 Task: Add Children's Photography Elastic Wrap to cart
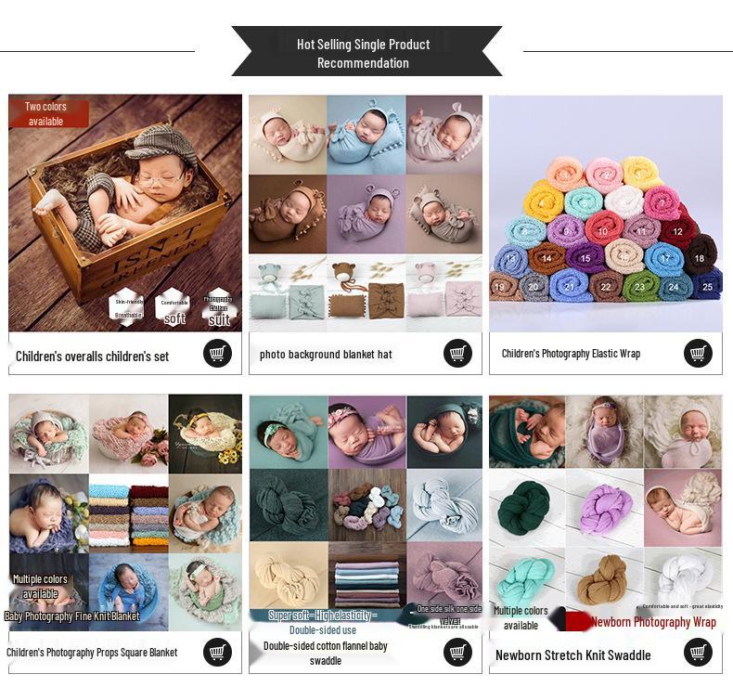point(698,353)
